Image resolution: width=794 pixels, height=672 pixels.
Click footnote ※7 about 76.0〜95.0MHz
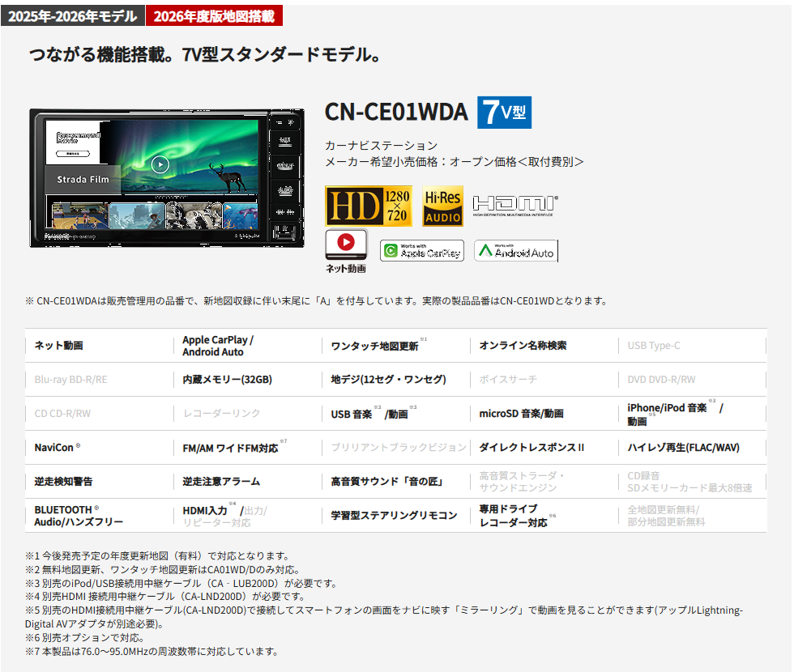(152, 651)
